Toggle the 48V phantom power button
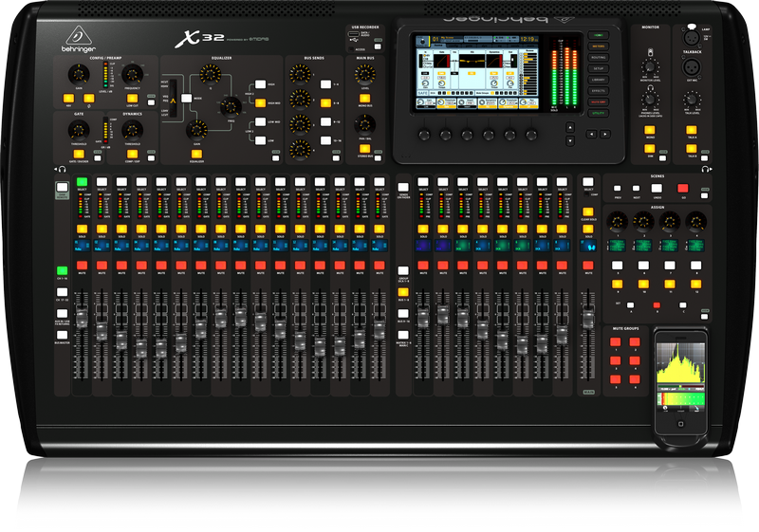 pyautogui.click(x=68, y=99)
